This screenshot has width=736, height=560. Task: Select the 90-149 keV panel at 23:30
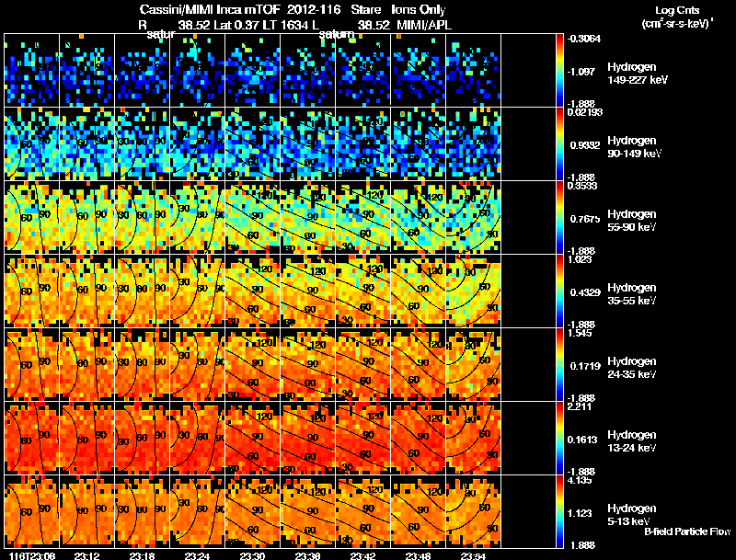pos(252,143)
